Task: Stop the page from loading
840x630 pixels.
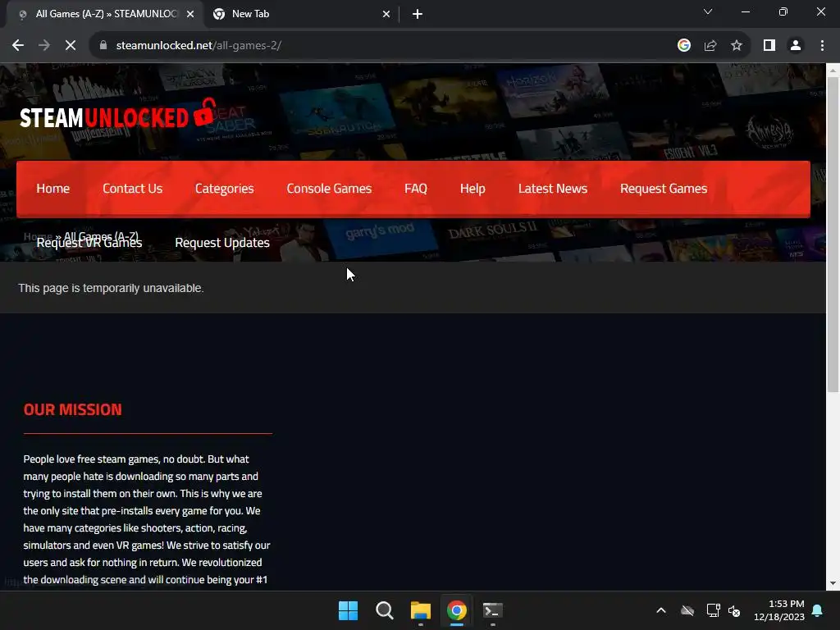Action: [71, 46]
